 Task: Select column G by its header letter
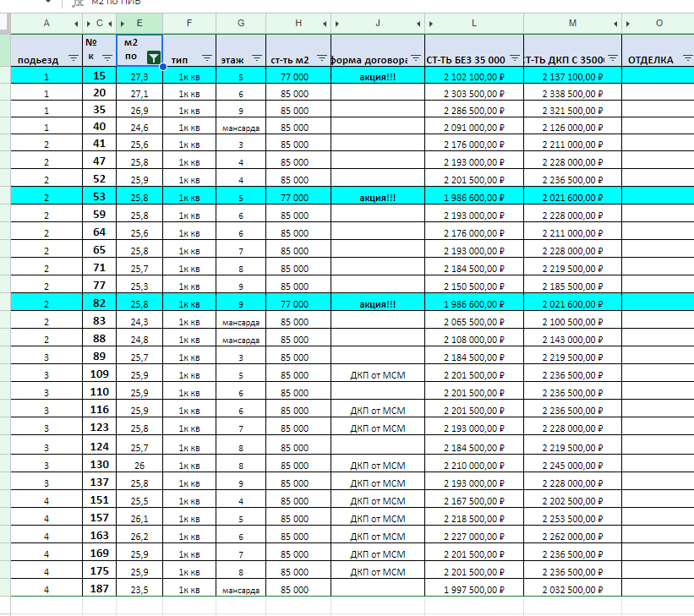coord(241,24)
